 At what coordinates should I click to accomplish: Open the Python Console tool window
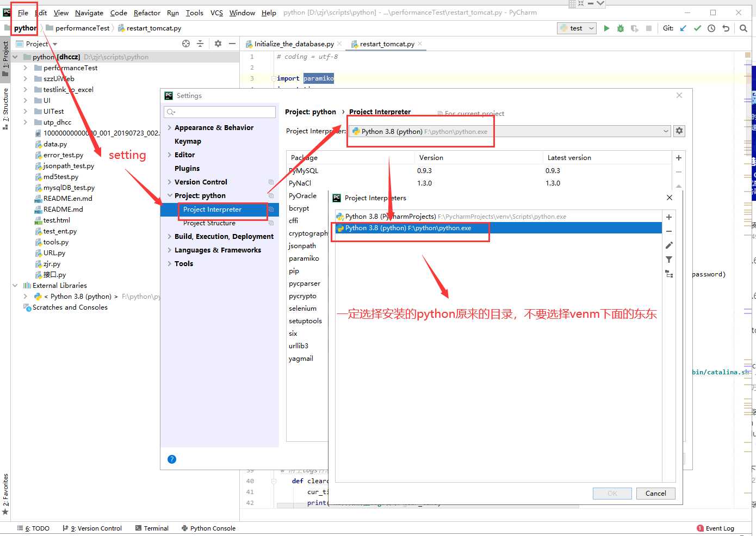[208, 528]
